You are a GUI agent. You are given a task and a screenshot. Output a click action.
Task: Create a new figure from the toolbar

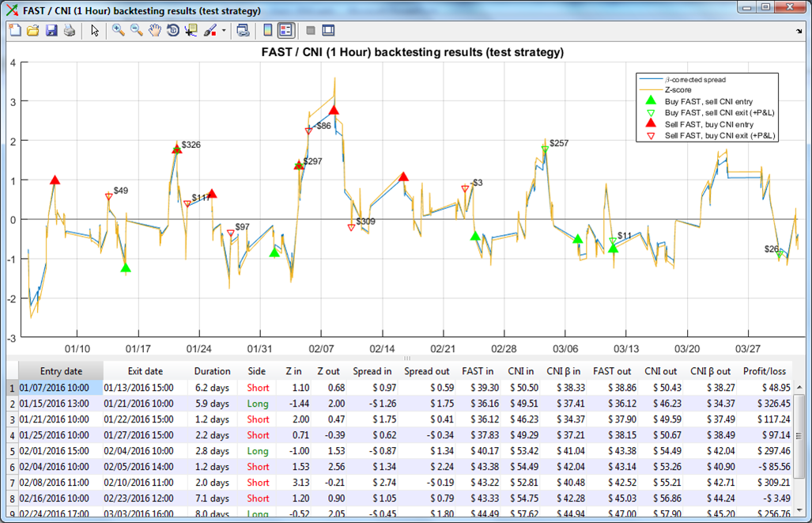15,31
